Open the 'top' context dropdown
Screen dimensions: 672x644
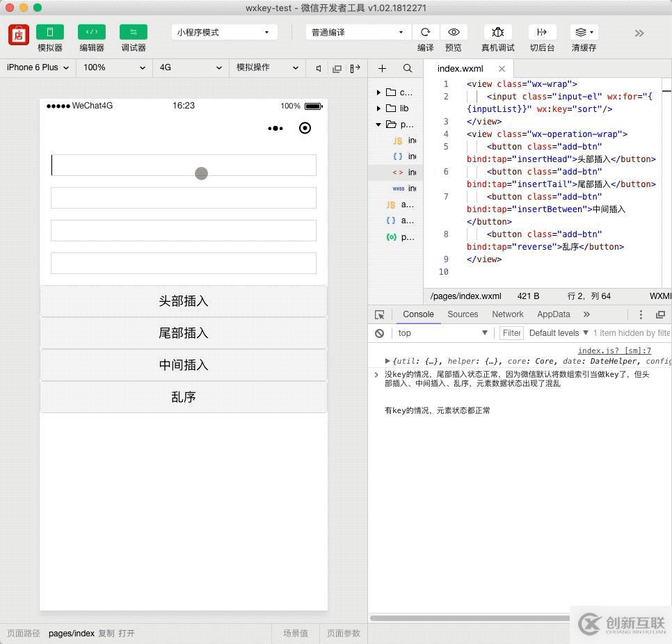point(442,333)
